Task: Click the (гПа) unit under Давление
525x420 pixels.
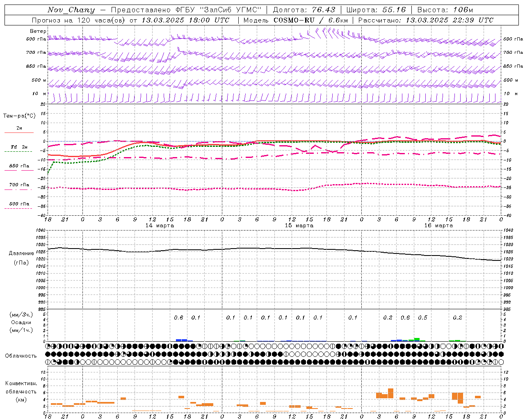Action: [21, 263]
